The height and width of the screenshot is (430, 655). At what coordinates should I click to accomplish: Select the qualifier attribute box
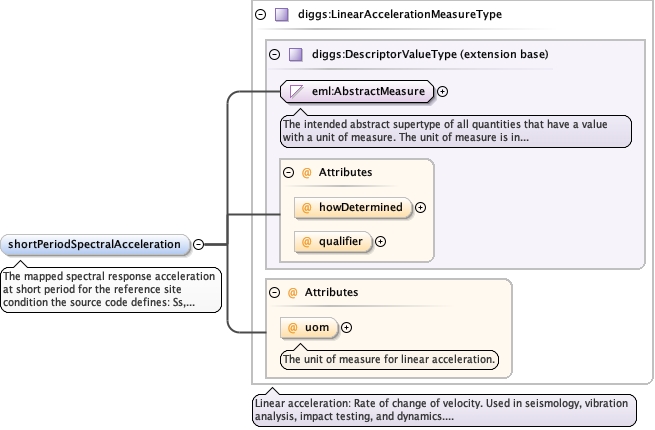click(x=333, y=242)
